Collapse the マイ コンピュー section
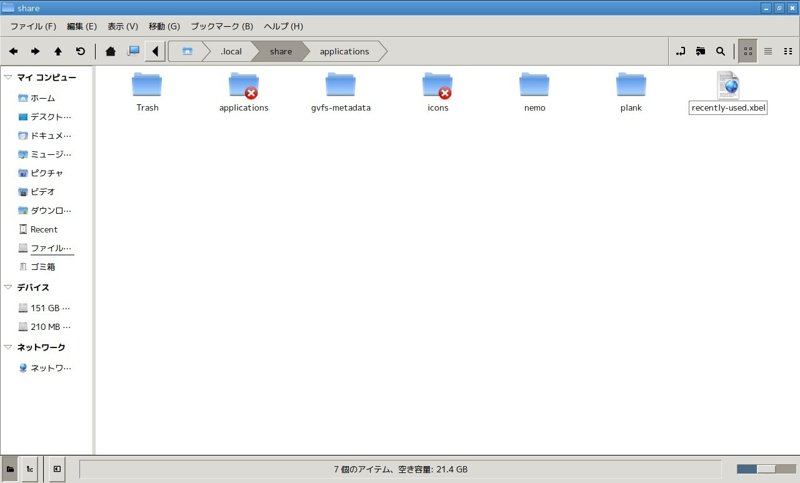This screenshot has width=800, height=483. [x=8, y=77]
